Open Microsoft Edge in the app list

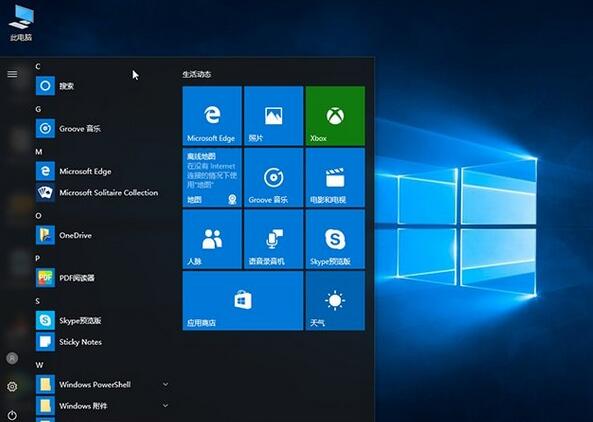coord(102,171)
